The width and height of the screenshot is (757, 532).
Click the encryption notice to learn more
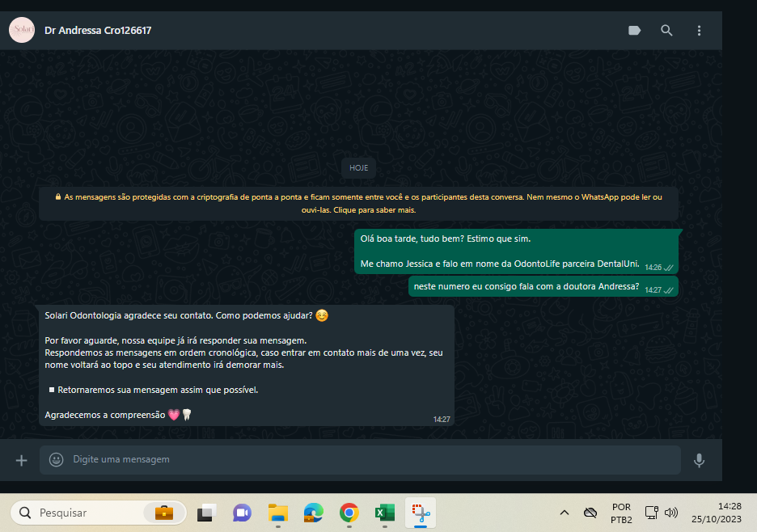point(359,204)
